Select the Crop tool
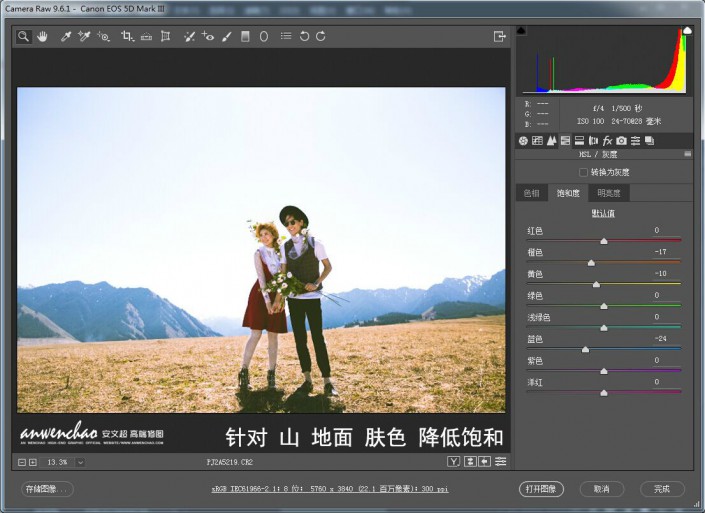The image size is (705, 513). [127, 36]
